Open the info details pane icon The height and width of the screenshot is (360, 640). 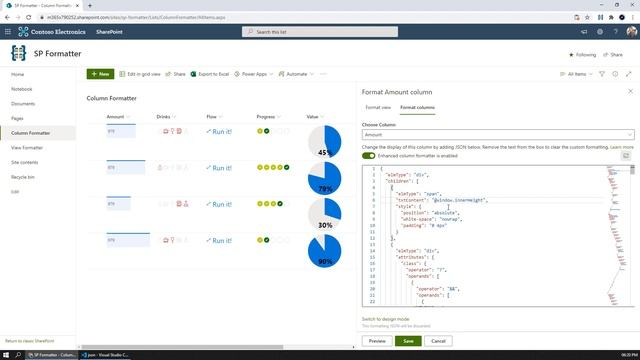click(x=615, y=74)
